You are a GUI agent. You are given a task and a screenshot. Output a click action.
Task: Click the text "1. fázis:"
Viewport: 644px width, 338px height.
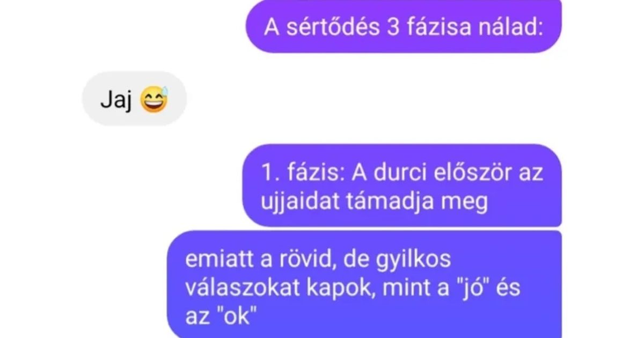tap(298, 173)
